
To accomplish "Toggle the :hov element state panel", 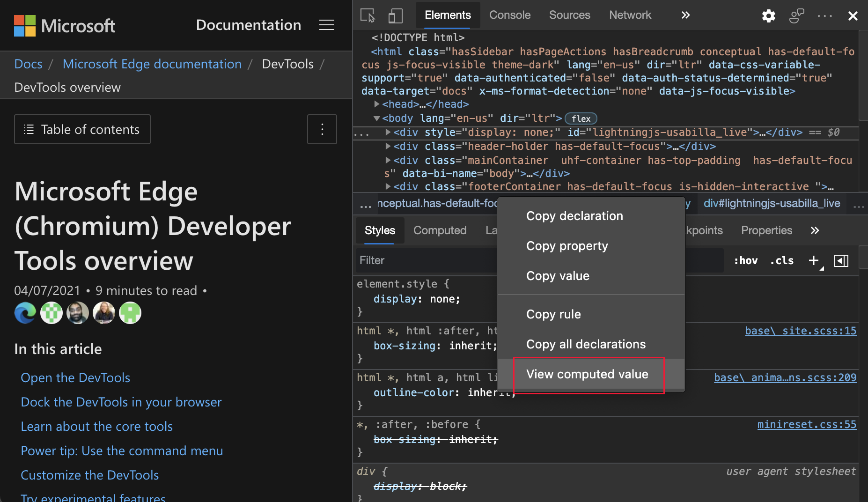I will 745,260.
